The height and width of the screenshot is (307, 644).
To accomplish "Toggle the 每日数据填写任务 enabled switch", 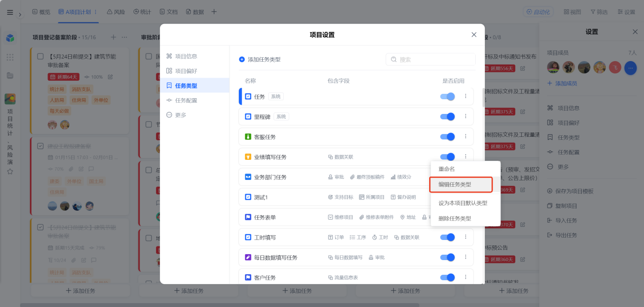I will click(448, 257).
